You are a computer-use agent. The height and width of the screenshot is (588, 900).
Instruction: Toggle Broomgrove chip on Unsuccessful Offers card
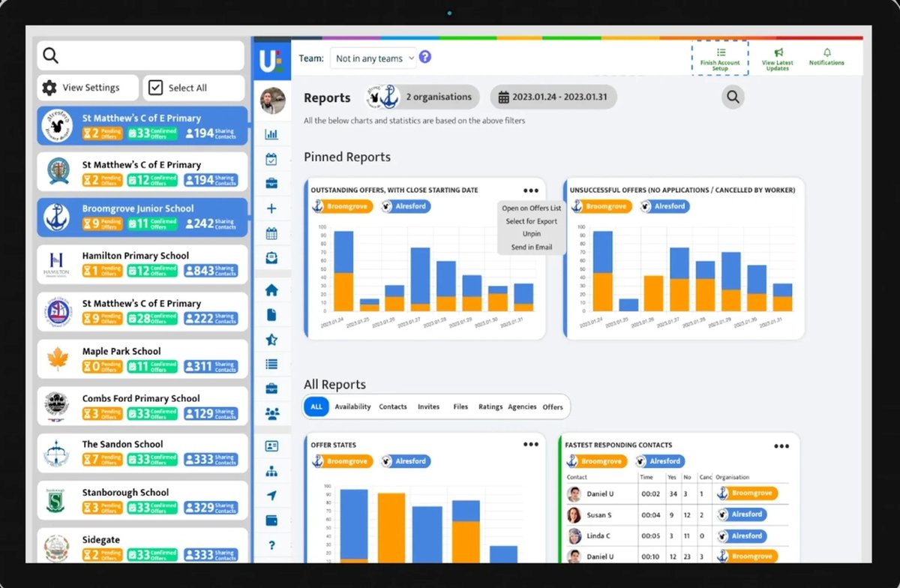click(x=601, y=206)
